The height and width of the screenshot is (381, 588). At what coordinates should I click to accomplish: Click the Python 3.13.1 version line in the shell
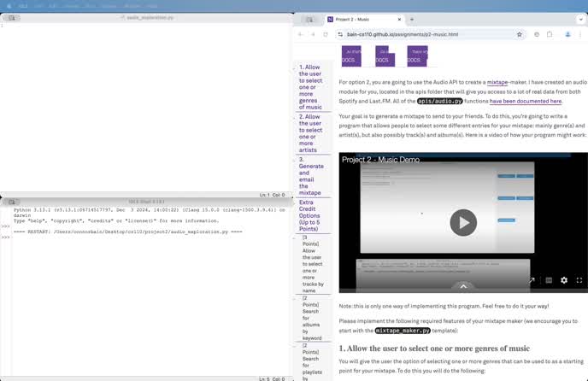pyautogui.click(x=150, y=210)
